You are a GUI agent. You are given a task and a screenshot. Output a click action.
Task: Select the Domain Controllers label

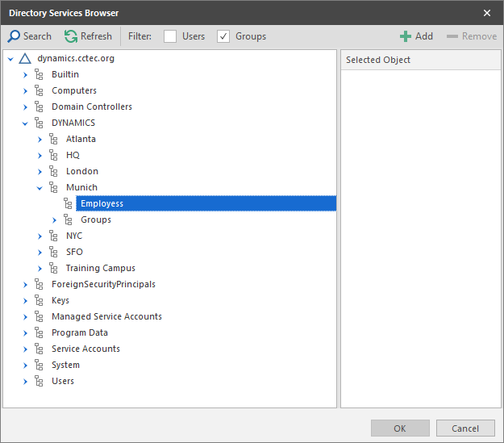92,107
